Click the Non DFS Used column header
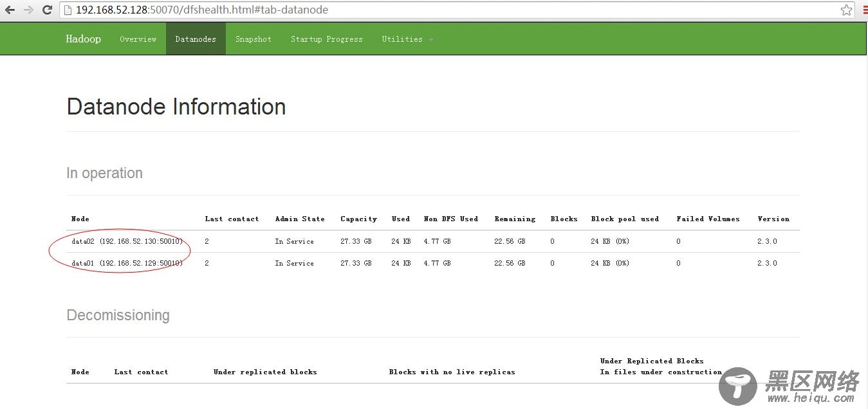Image resolution: width=868 pixels, height=409 pixels. pos(451,219)
